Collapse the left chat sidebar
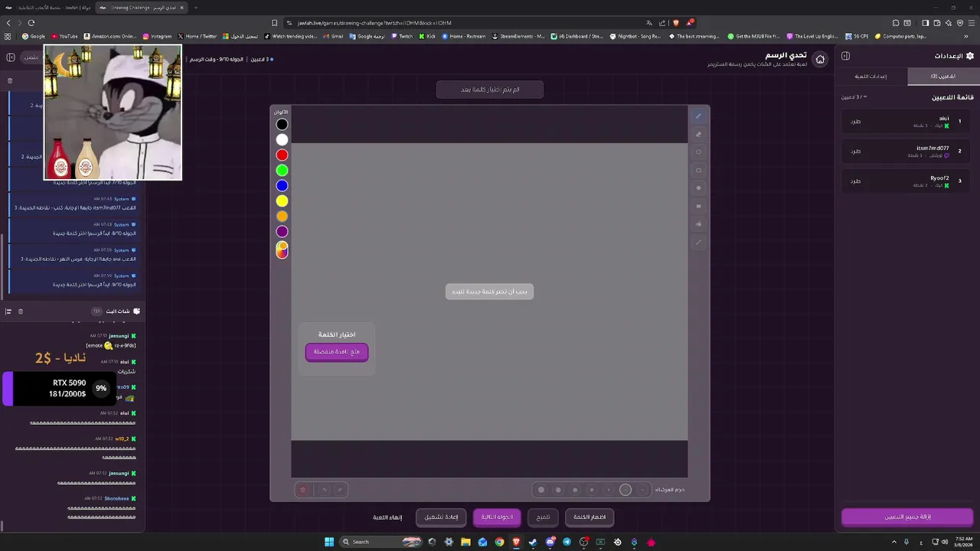980x551 pixels. pos(11,57)
